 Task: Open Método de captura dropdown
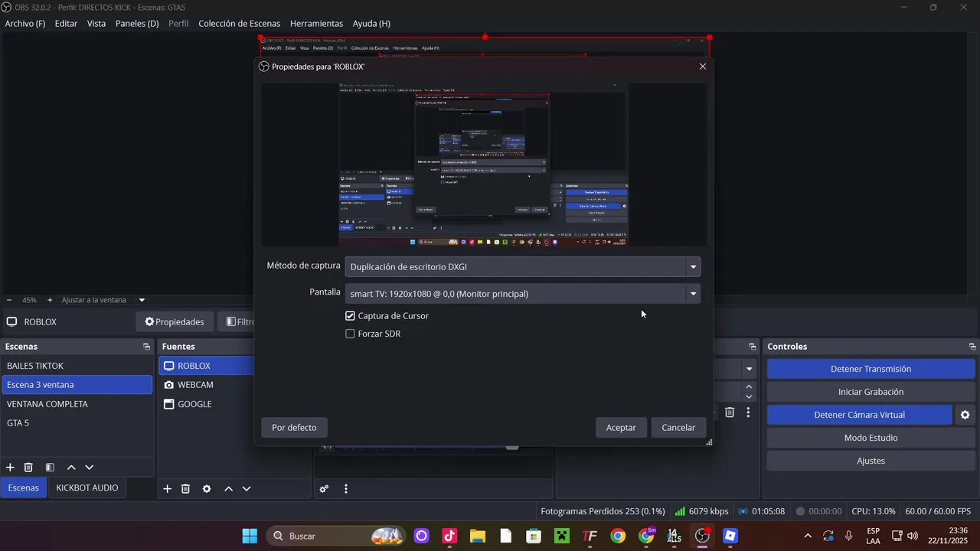(523, 267)
